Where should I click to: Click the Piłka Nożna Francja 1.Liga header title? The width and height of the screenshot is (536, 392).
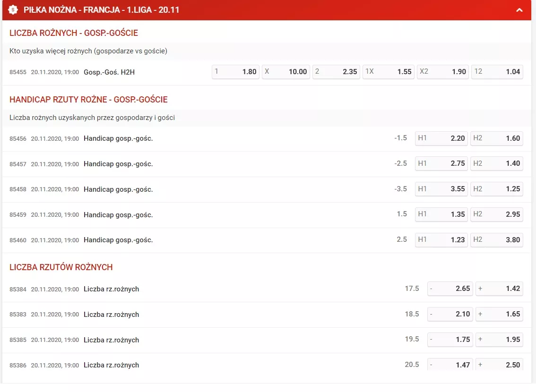pos(102,10)
